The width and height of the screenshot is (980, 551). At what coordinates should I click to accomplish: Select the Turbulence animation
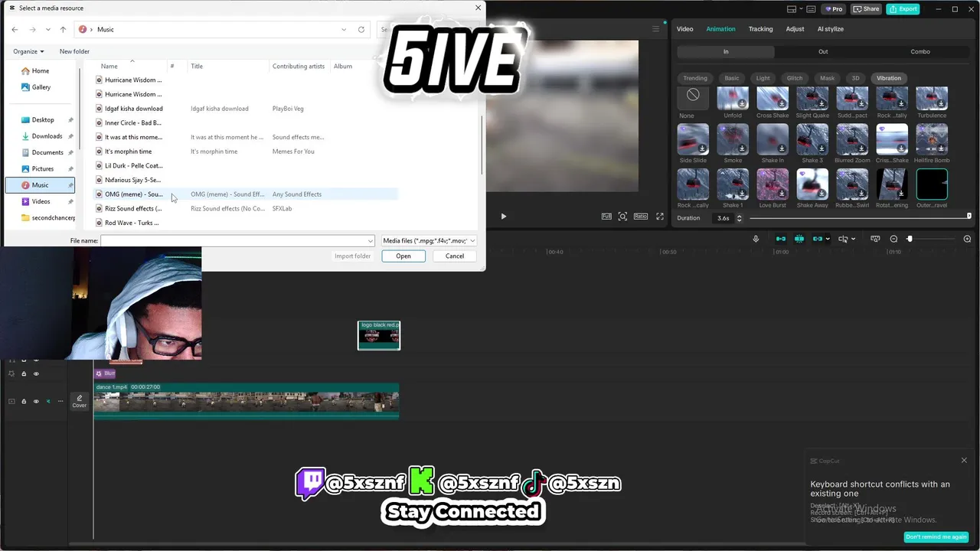(932, 98)
